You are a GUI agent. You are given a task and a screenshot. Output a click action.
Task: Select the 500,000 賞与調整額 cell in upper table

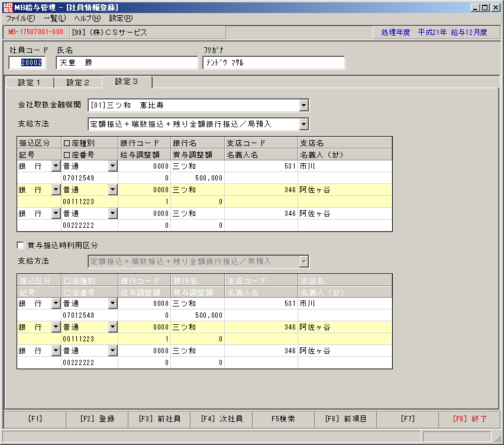(x=198, y=178)
